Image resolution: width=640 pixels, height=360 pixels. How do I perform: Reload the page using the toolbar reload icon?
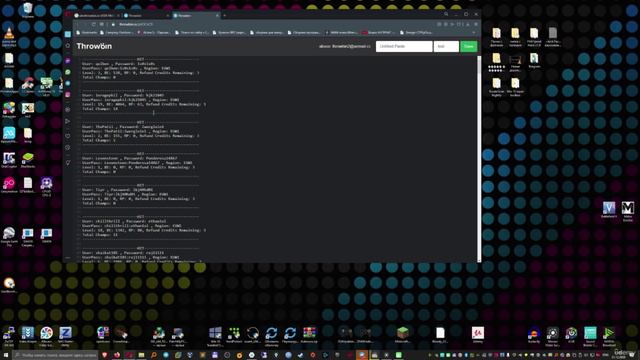(x=93, y=24)
